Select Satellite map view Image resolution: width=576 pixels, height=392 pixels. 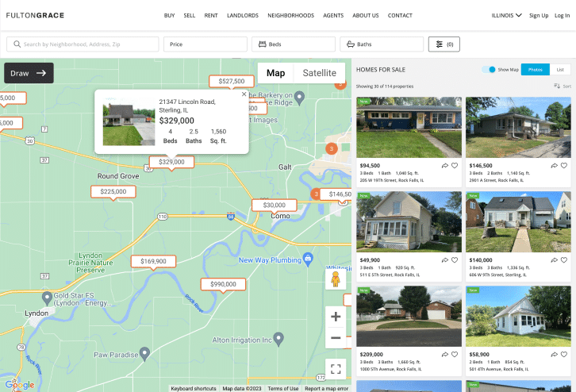(x=319, y=73)
